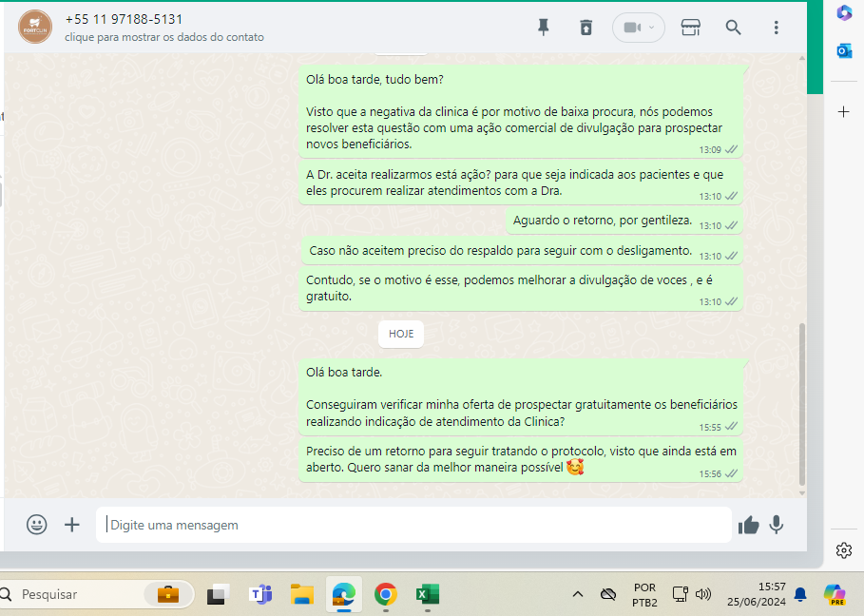This screenshot has width=864, height=616.
Task: Open the attach plus menu
Action: coord(71,525)
